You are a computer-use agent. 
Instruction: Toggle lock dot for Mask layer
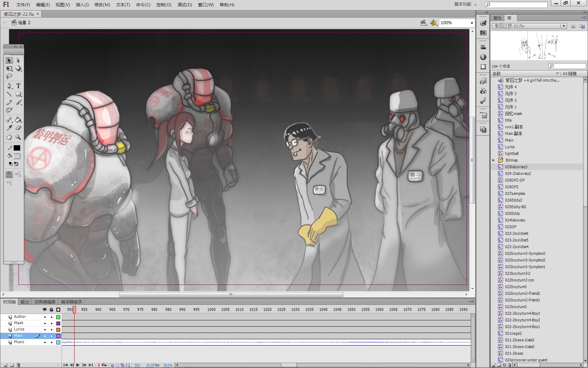[x=51, y=323]
